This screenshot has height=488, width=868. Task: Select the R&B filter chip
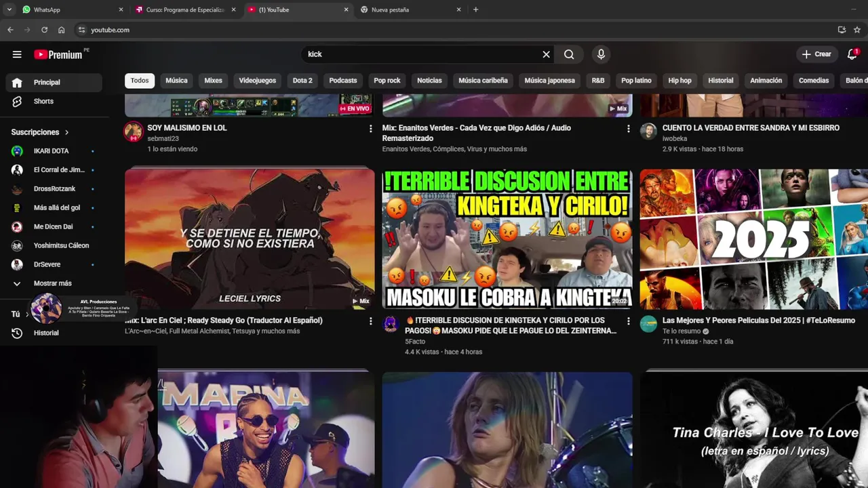pyautogui.click(x=598, y=81)
